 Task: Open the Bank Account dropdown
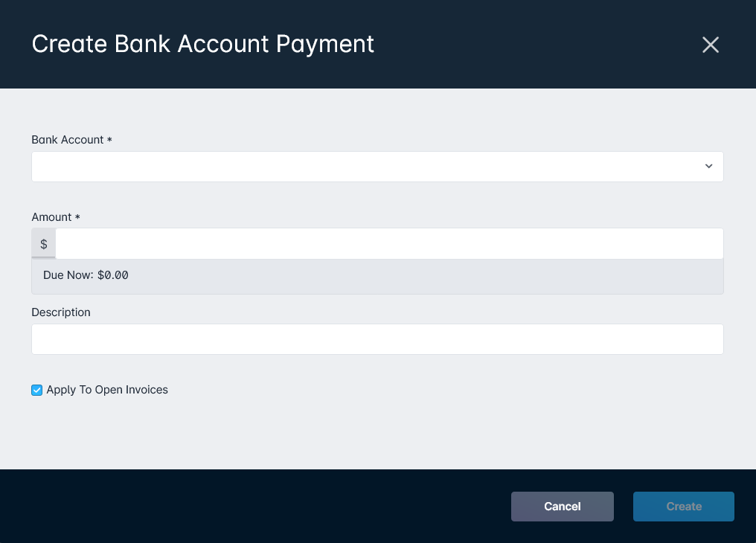pos(377,166)
